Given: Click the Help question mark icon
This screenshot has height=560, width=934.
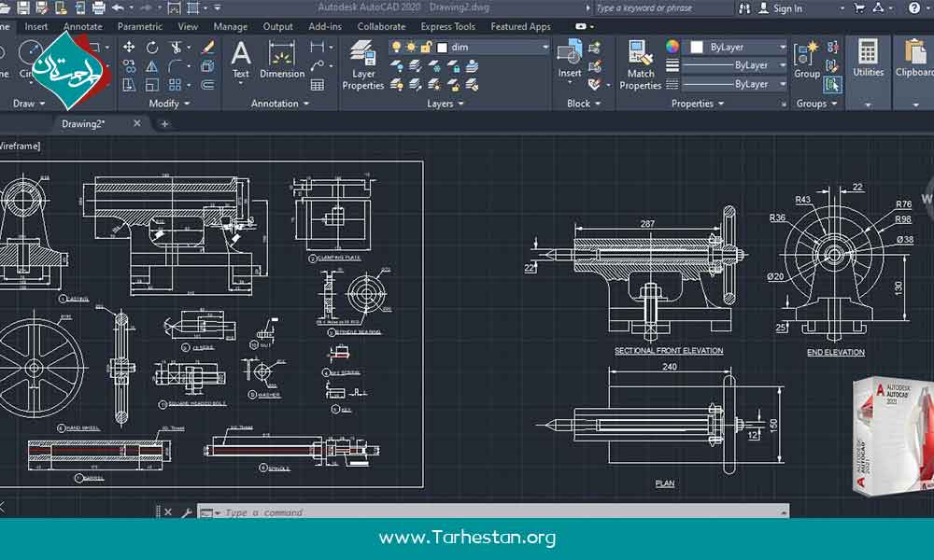Looking at the screenshot, I should click(x=914, y=7).
